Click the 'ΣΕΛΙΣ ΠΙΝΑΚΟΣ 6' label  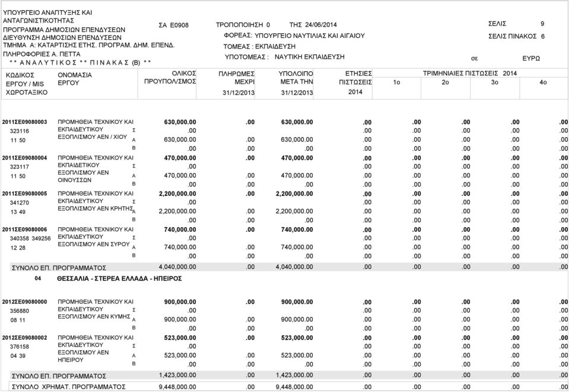(x=516, y=36)
